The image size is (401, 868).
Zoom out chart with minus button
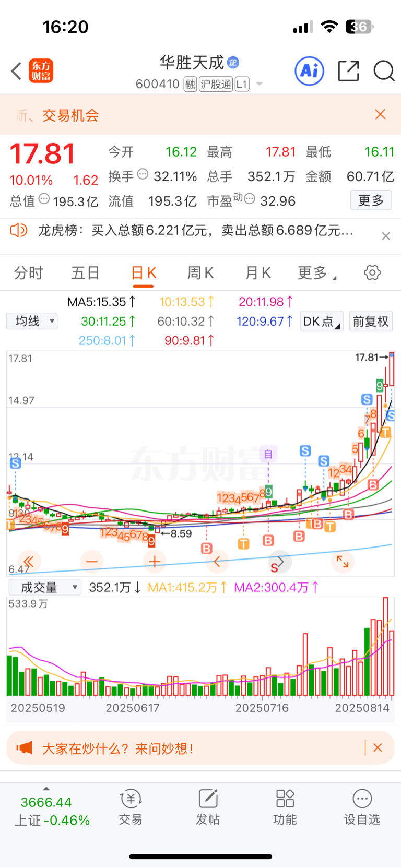tap(92, 562)
